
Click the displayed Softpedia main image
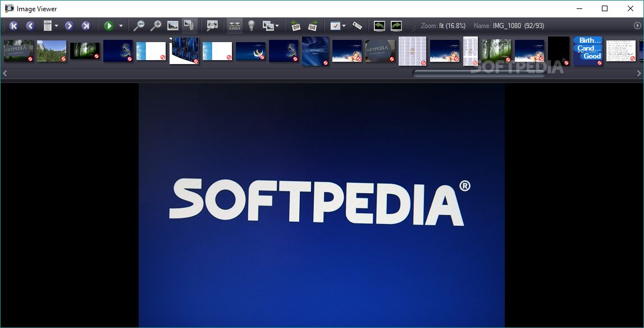click(x=322, y=204)
